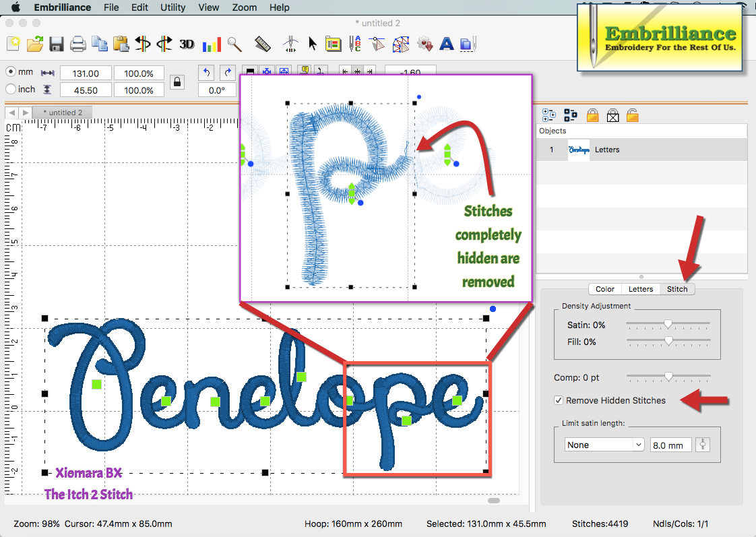This screenshot has height=537, width=756.
Task: Select the Stitch properties tab
Action: pyautogui.click(x=677, y=289)
